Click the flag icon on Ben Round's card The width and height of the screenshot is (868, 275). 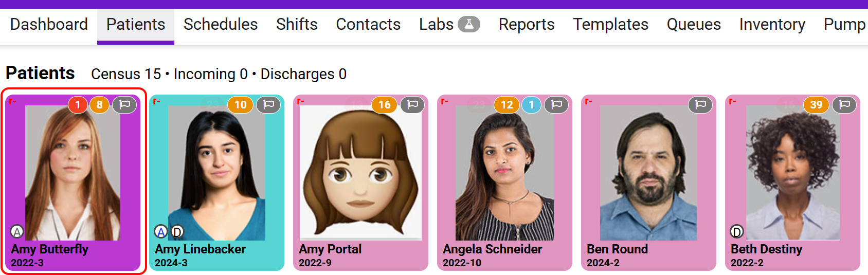click(x=700, y=105)
